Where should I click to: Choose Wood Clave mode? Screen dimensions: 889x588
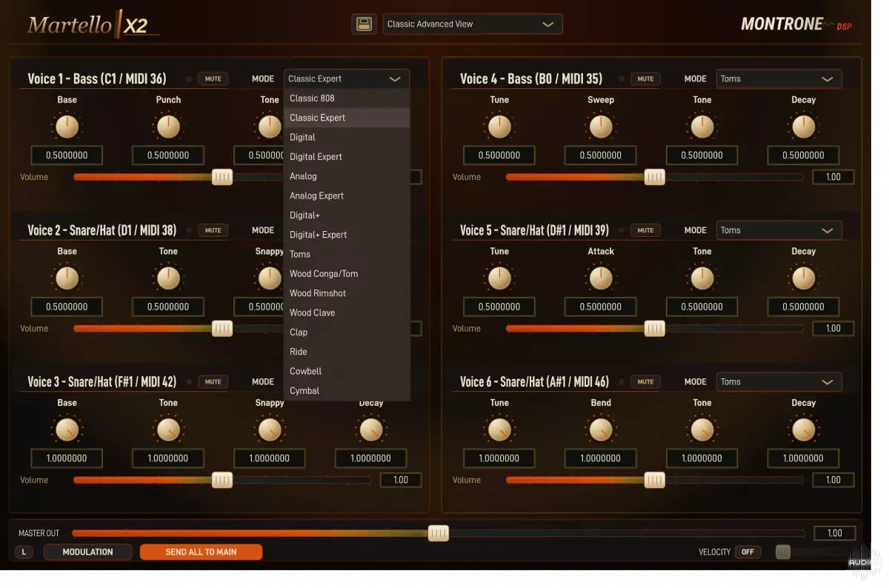(347, 313)
